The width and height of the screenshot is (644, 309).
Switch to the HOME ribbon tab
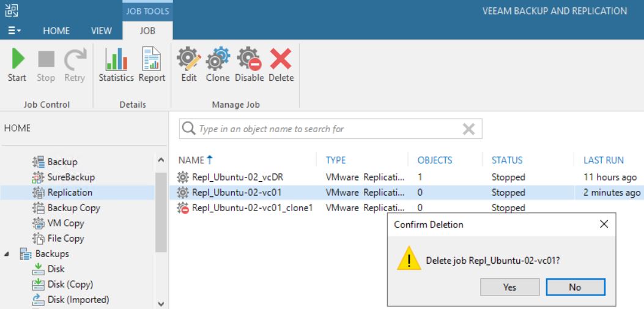56,31
